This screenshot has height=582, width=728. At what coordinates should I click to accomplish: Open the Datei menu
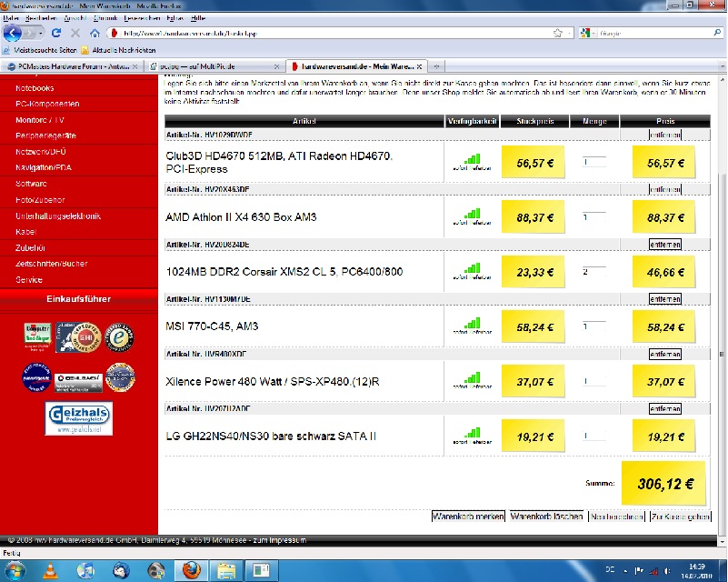11,18
